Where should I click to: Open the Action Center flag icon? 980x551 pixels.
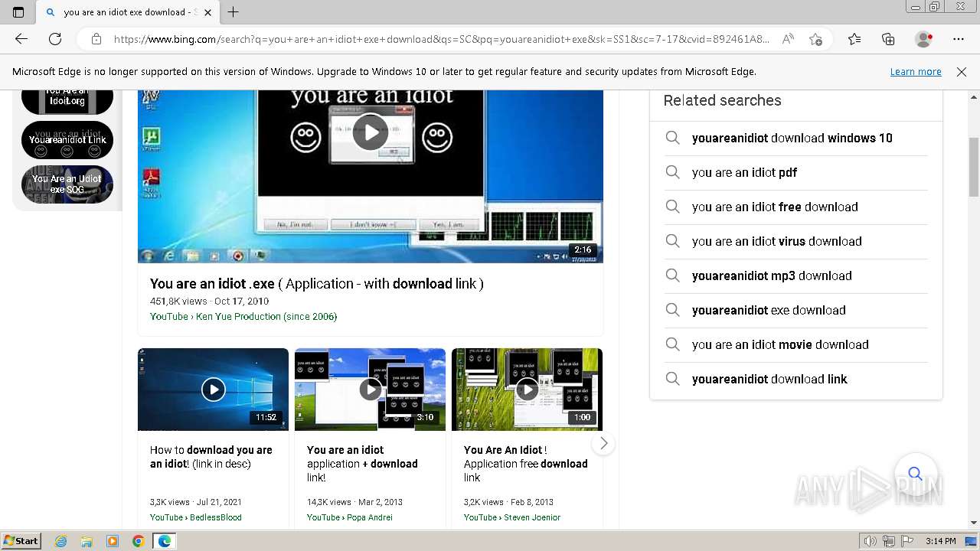[906, 541]
